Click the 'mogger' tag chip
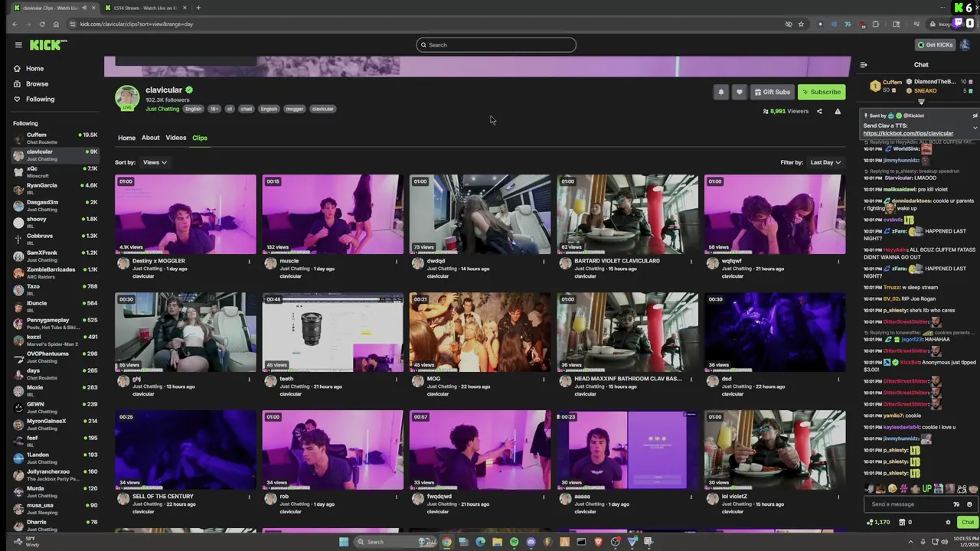 (295, 109)
